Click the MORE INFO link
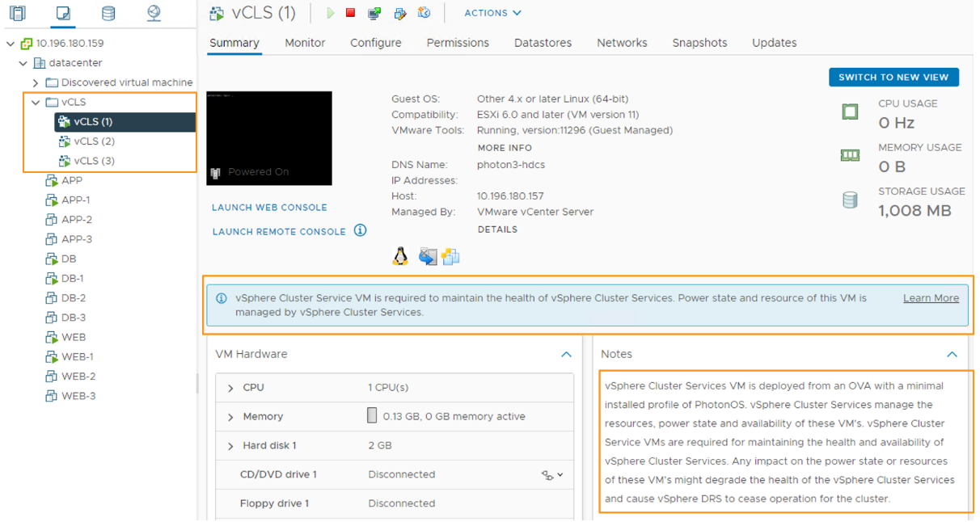This screenshot has width=980, height=522. pyautogui.click(x=505, y=148)
